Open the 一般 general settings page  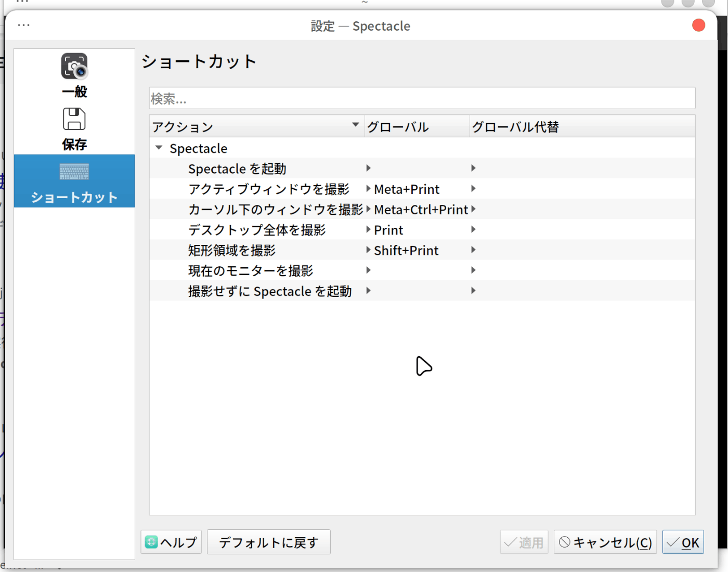[74, 75]
